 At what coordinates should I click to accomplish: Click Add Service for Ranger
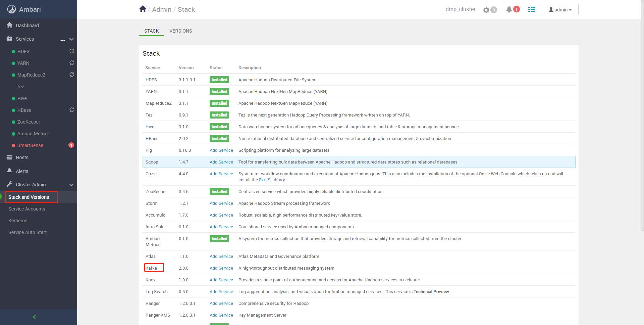(221, 303)
